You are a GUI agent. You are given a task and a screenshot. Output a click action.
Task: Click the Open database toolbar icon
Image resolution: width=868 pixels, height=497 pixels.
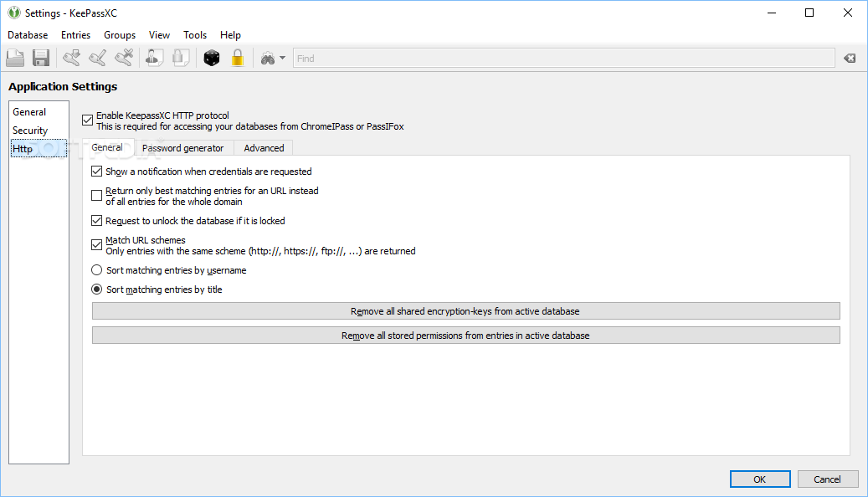[x=15, y=58]
